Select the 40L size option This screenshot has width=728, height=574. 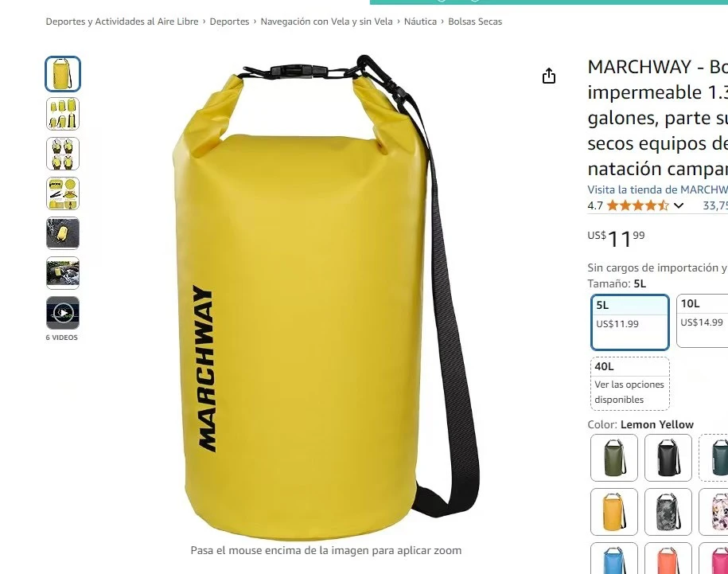tap(630, 384)
